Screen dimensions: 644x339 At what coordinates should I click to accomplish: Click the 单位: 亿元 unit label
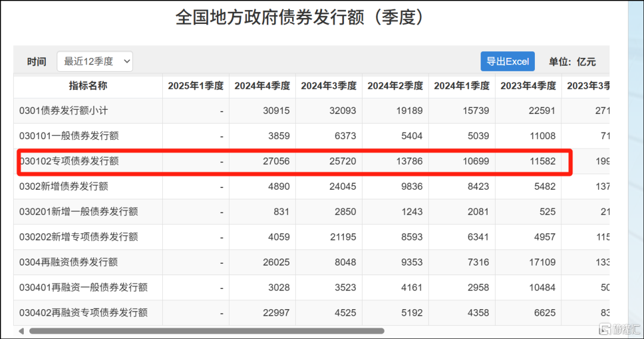coord(572,62)
